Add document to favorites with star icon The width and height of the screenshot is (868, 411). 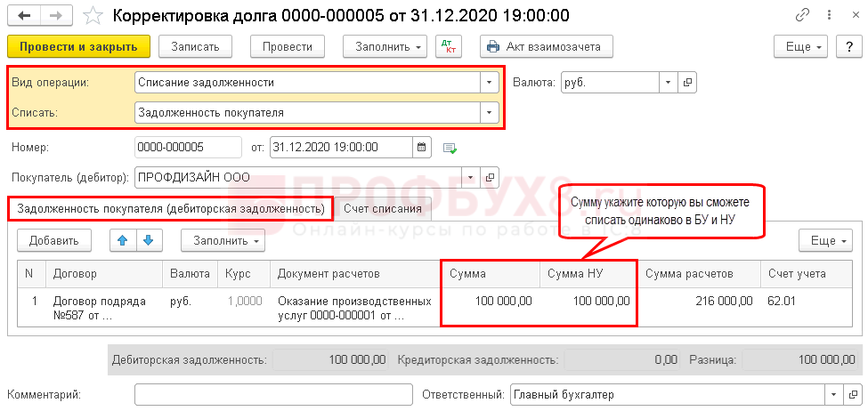[x=93, y=16]
